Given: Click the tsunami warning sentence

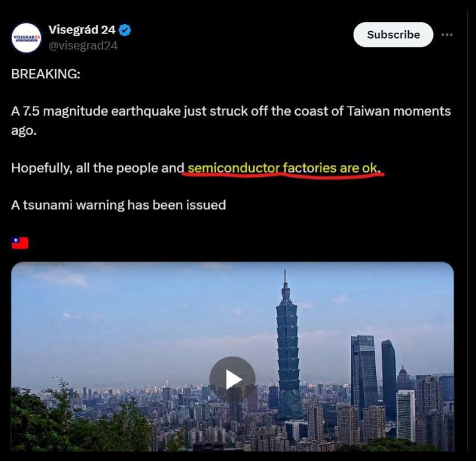Looking at the screenshot, I should coord(118,205).
